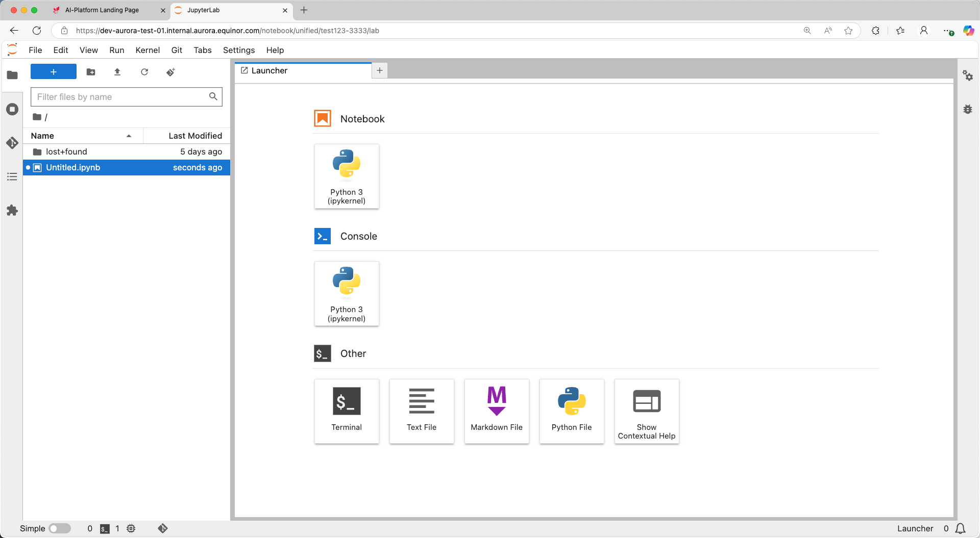Screen dimensions: 980x538
Task: Click the upload files icon
Action: pos(117,72)
